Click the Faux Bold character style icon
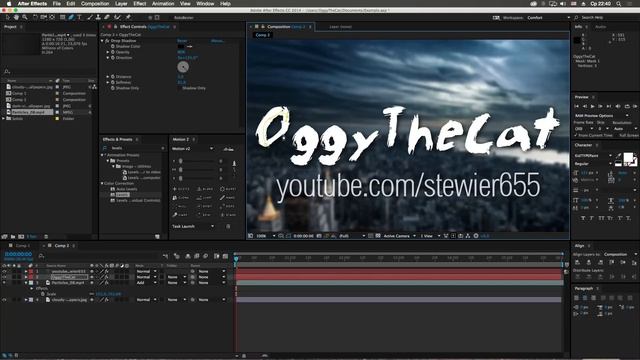 pos(583,218)
